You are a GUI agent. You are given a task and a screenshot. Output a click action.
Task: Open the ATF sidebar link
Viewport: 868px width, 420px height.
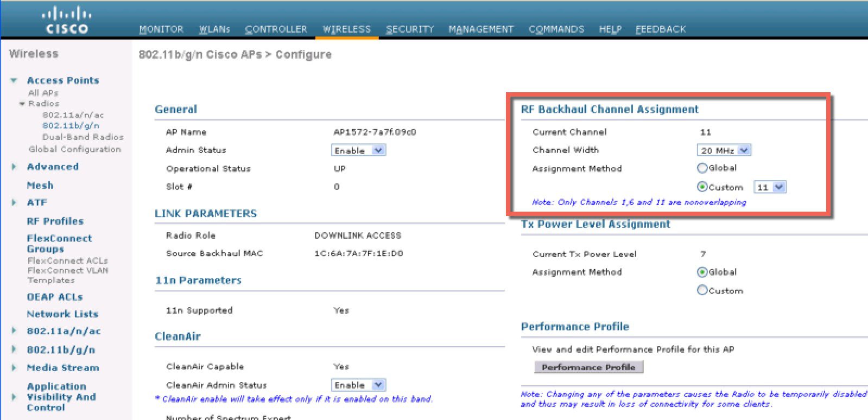click(37, 202)
